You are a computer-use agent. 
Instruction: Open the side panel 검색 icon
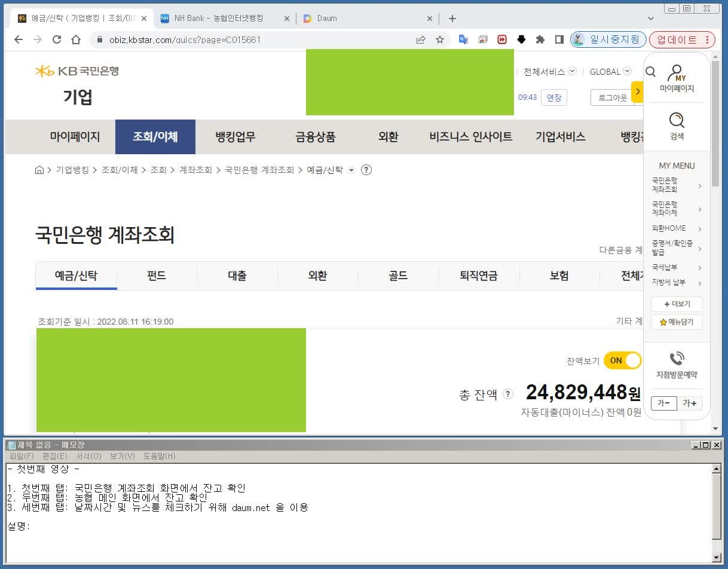point(677,126)
